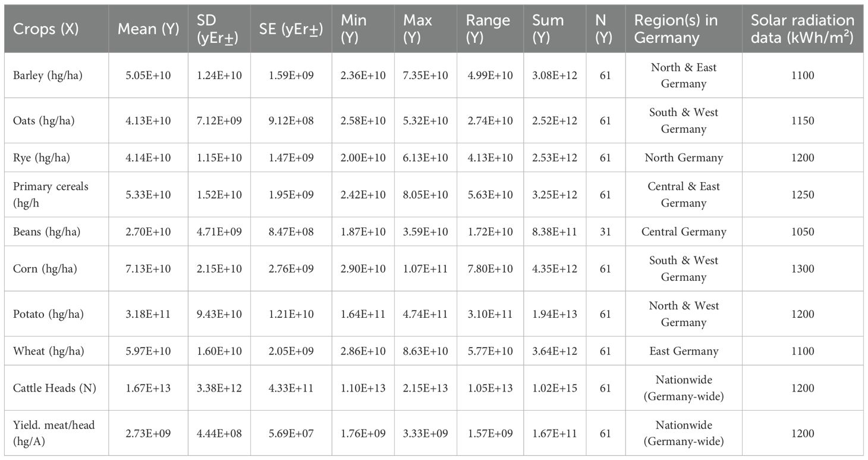868x460 pixels.
Task: Click the Sum (Y) column header
Action: pyautogui.click(x=548, y=29)
